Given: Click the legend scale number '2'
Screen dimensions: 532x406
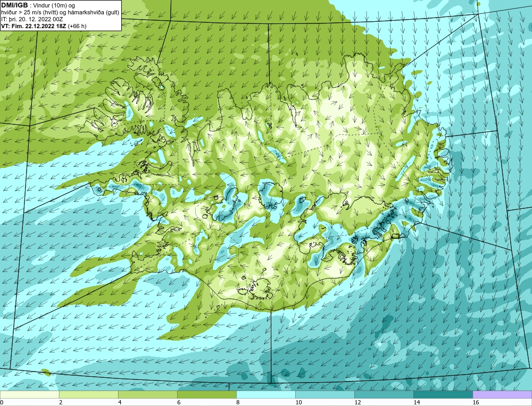Looking at the screenshot, I should (61, 402).
